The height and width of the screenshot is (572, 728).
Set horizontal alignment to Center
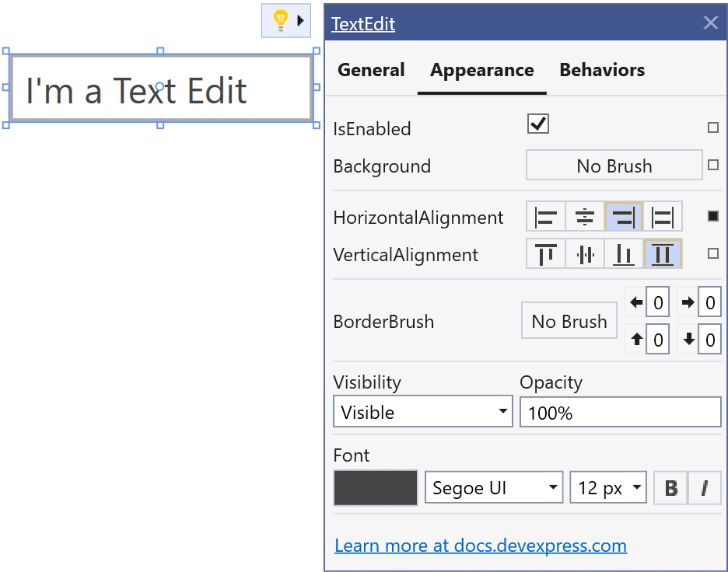point(585,217)
